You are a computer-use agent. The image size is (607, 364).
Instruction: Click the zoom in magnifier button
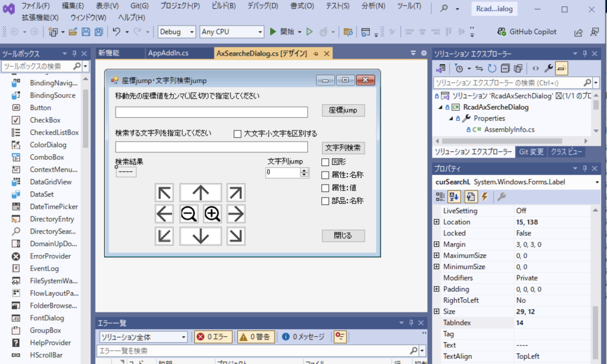click(213, 214)
